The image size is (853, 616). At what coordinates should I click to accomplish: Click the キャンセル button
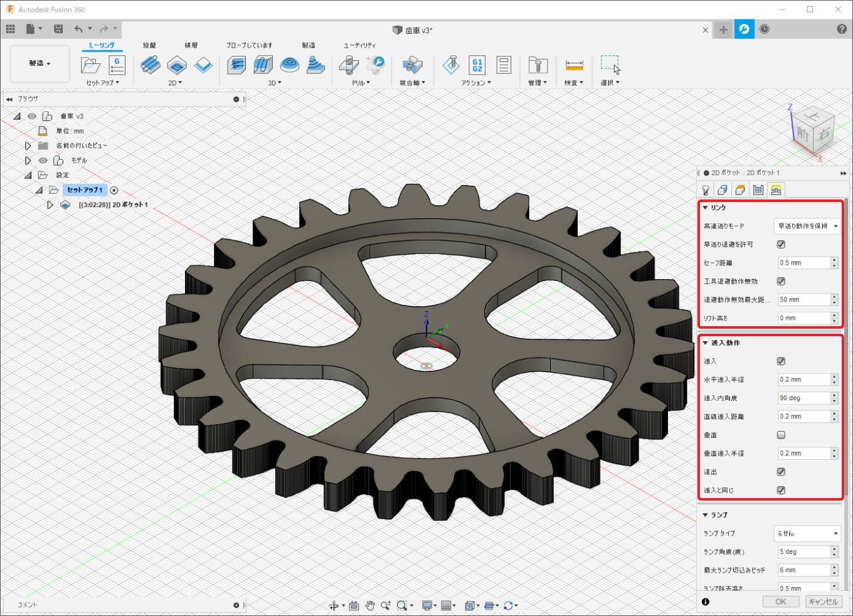[x=823, y=602]
